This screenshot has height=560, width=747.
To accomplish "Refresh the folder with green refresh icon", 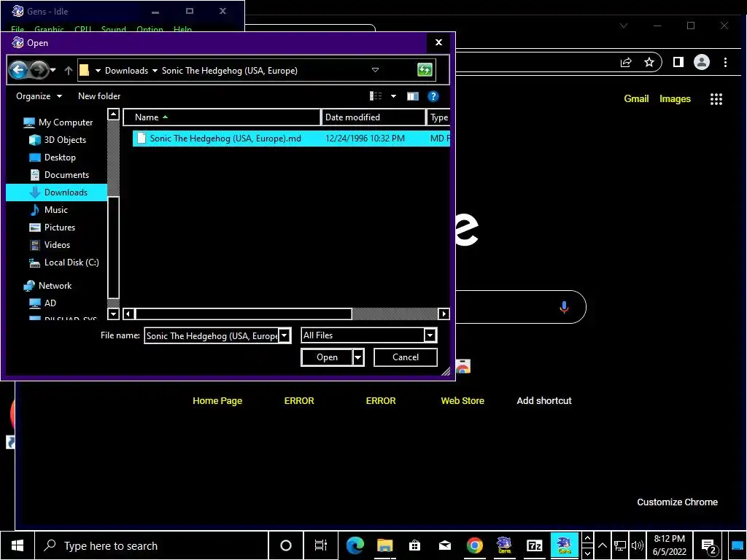I will click(425, 70).
